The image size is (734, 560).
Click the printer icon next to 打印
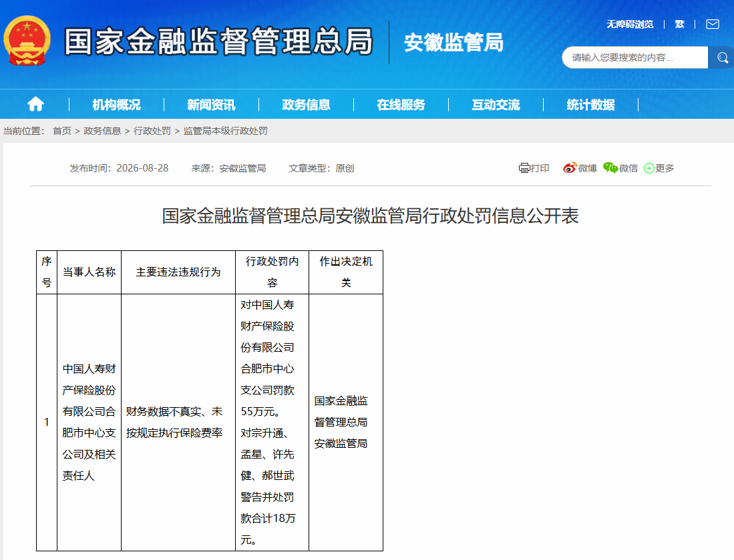tap(524, 168)
